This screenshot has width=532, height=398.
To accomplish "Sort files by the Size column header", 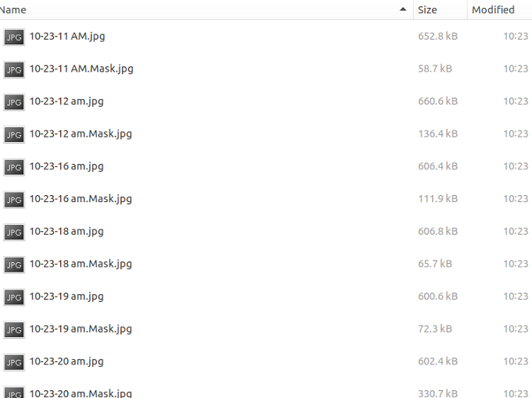I will click(427, 10).
